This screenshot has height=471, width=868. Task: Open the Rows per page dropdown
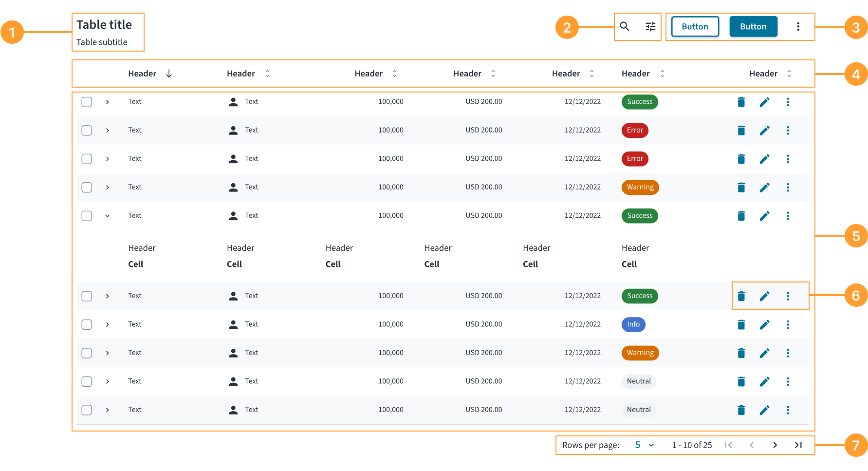(644, 445)
